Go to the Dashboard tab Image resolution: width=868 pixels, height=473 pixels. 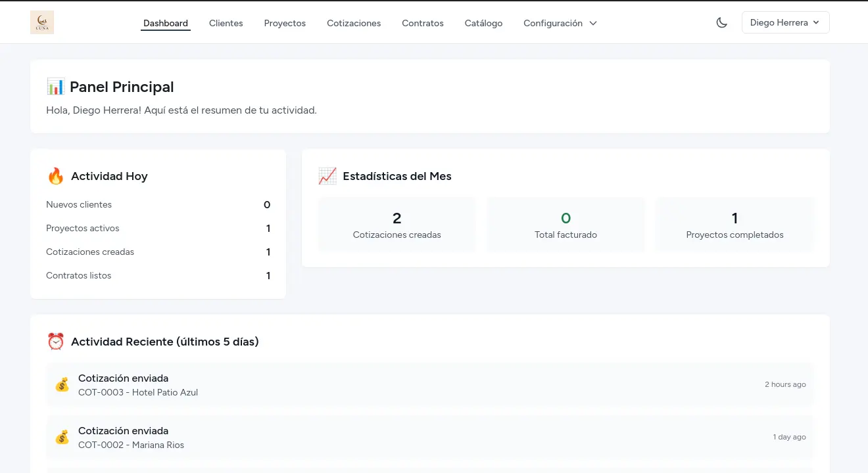click(166, 23)
